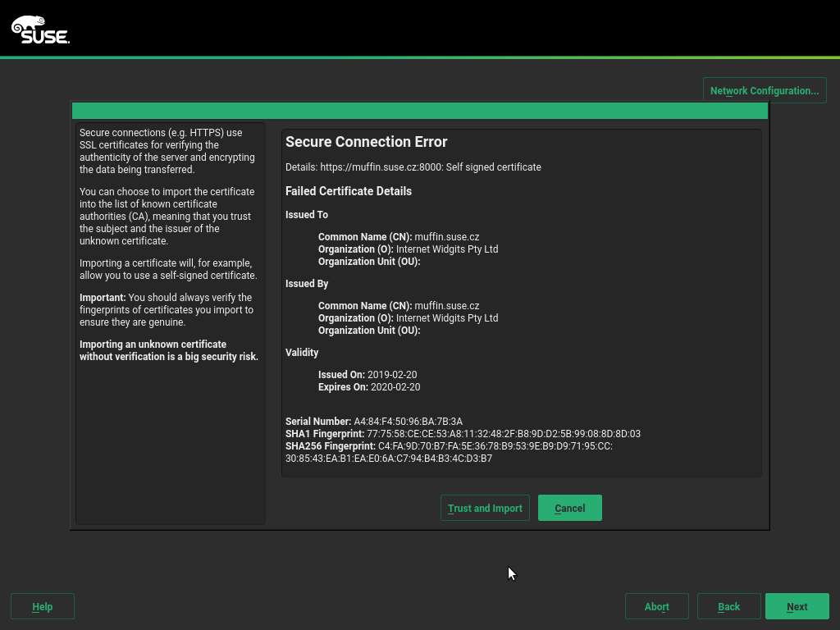Select the Issued On date 2019-02-20
Screen dimensions: 840x630
[x=393, y=375]
